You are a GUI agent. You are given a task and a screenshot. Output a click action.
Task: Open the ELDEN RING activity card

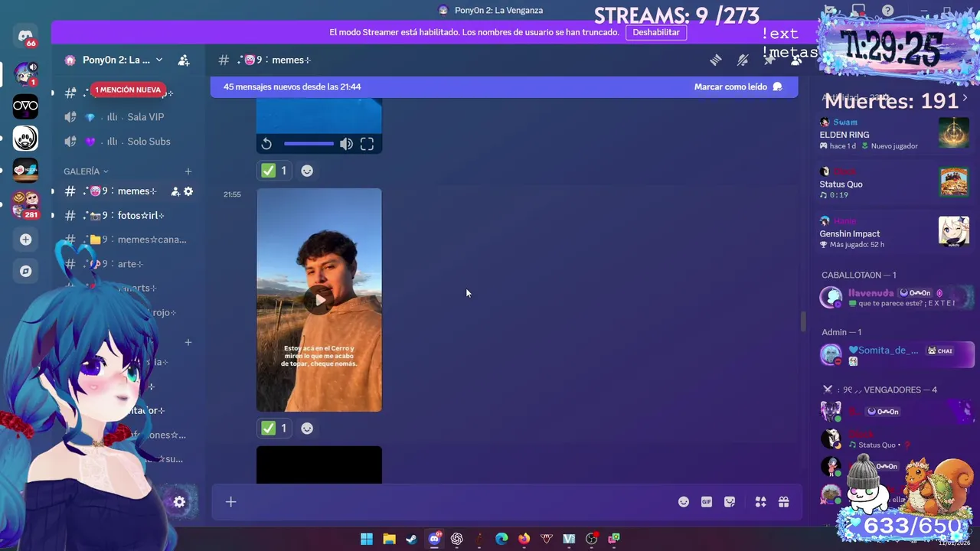894,134
